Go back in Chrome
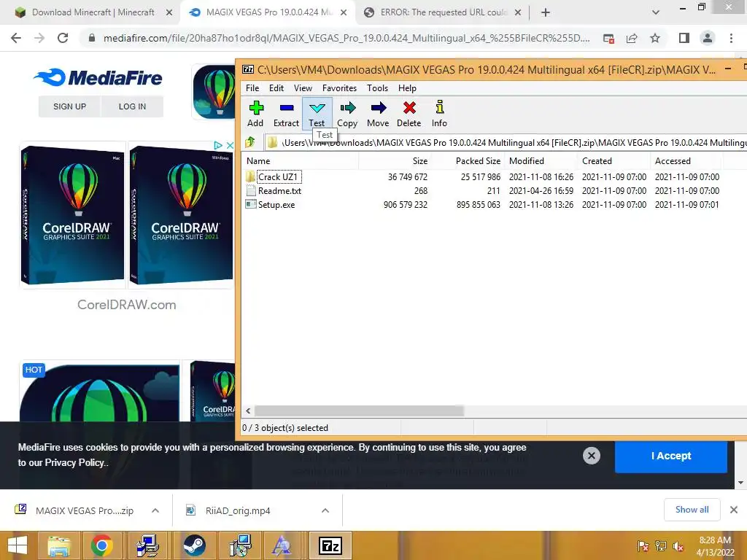The height and width of the screenshot is (560, 747). pyautogui.click(x=16, y=38)
